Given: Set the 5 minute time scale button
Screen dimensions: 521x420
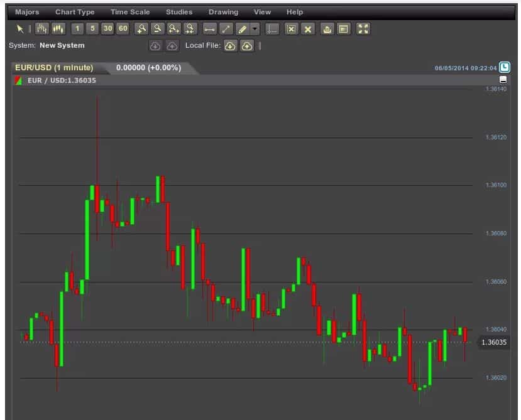Looking at the screenshot, I should click(92, 29).
